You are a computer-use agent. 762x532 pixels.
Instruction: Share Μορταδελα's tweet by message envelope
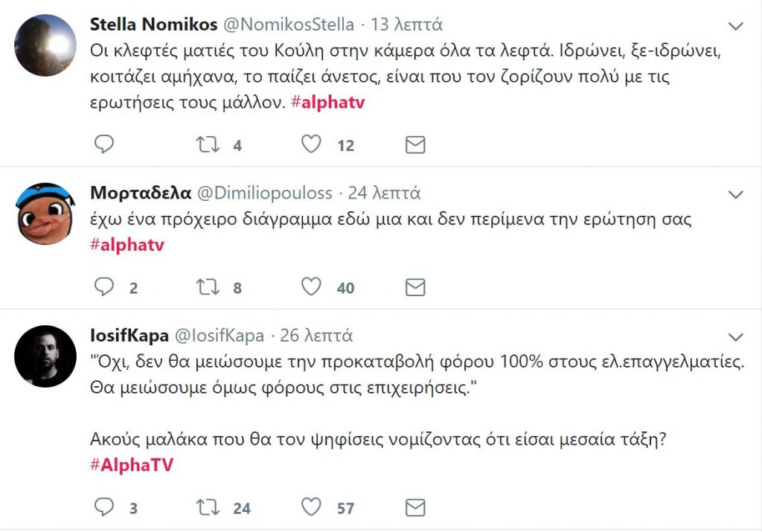[414, 287]
